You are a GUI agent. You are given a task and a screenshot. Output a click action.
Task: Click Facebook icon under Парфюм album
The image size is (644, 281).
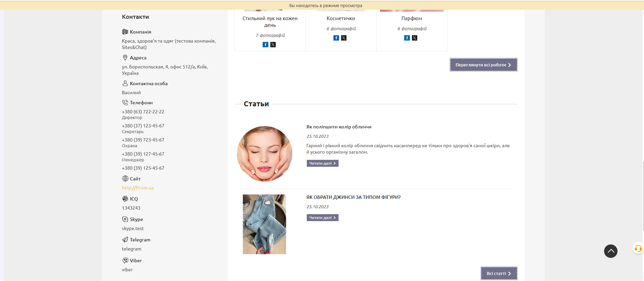pos(407,38)
